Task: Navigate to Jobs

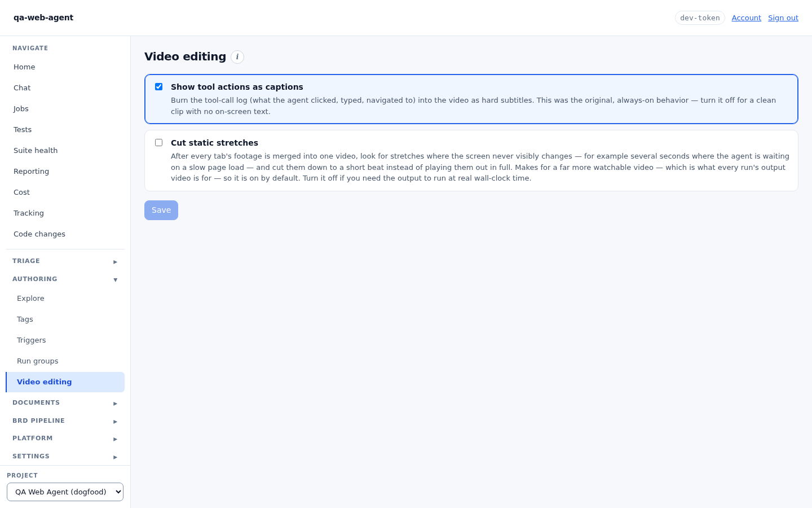Action: [x=65, y=108]
